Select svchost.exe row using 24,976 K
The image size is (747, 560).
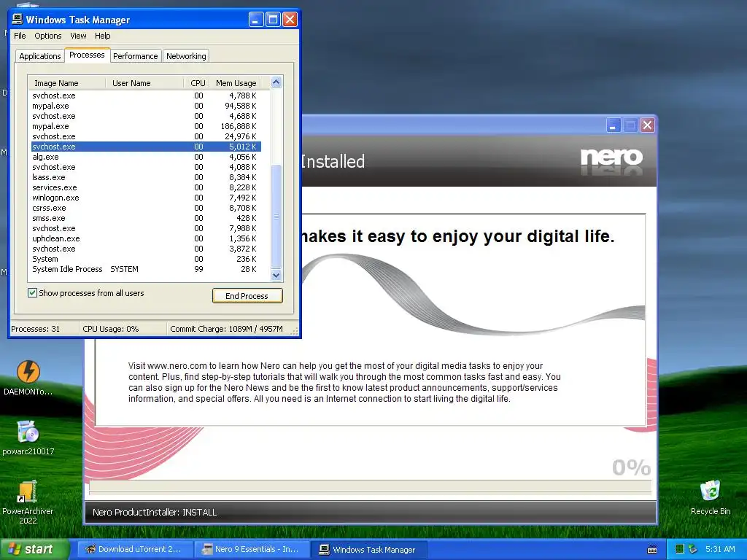click(146, 136)
